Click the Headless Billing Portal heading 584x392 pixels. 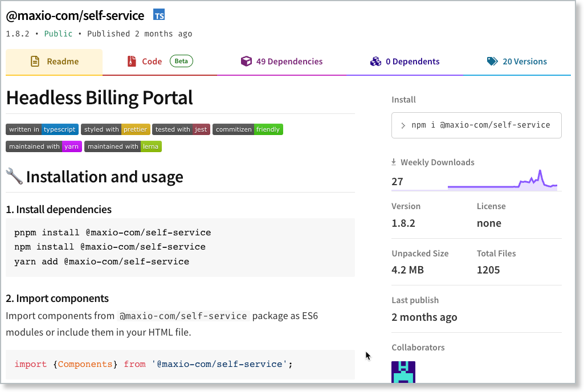click(x=100, y=98)
